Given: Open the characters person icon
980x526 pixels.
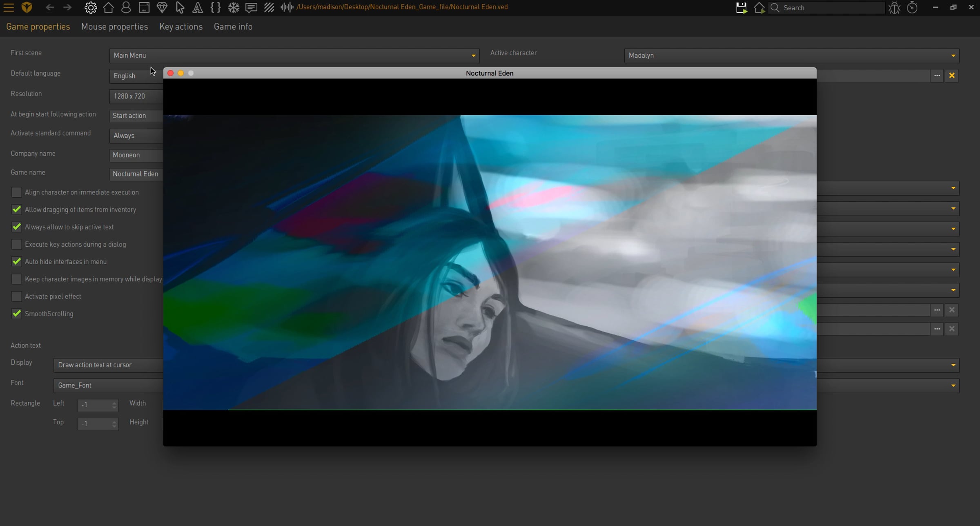Looking at the screenshot, I should (x=126, y=7).
